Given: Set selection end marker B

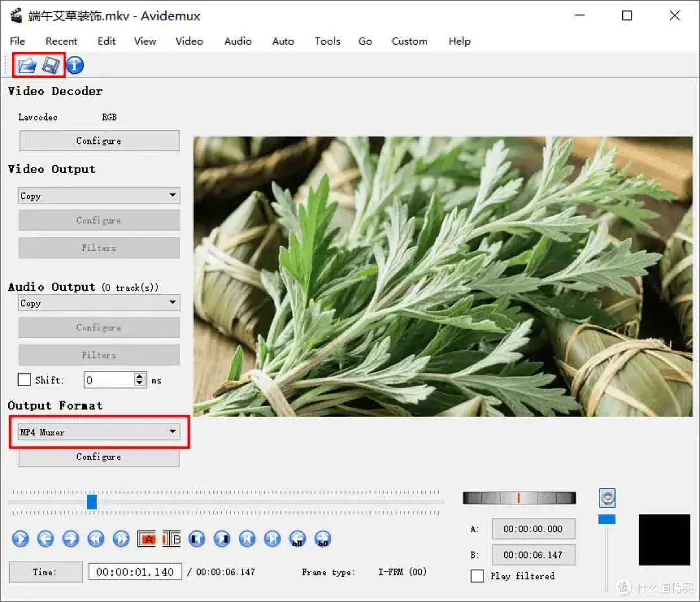Looking at the screenshot, I should click(x=171, y=539).
